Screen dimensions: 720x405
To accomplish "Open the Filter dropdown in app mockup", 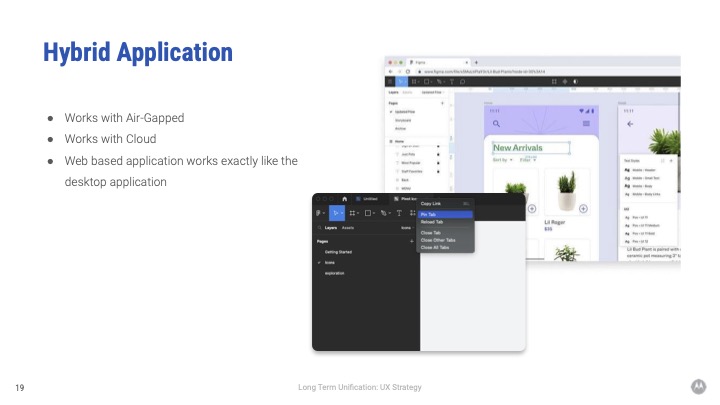I will (x=528, y=160).
